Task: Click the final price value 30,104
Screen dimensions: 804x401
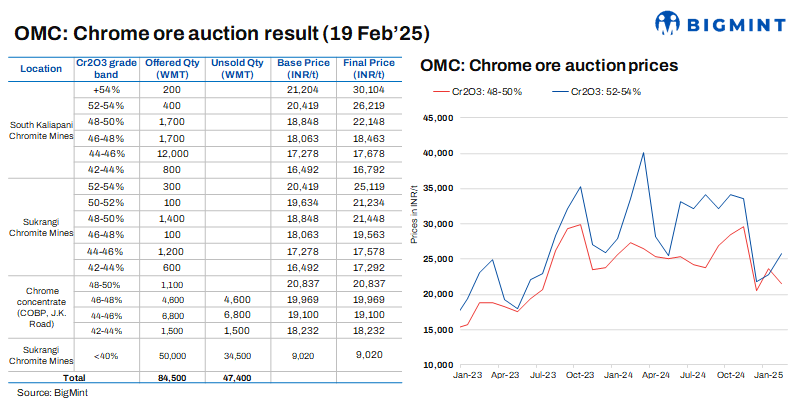Action: click(369, 88)
